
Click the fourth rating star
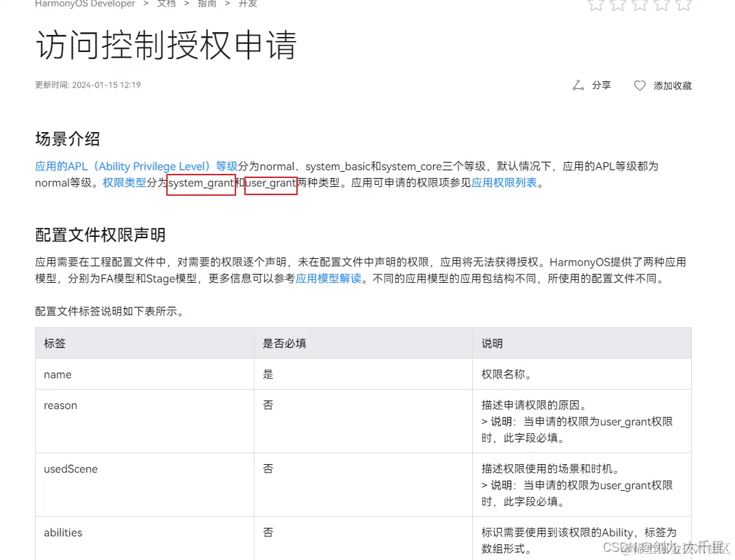pyautogui.click(x=662, y=5)
